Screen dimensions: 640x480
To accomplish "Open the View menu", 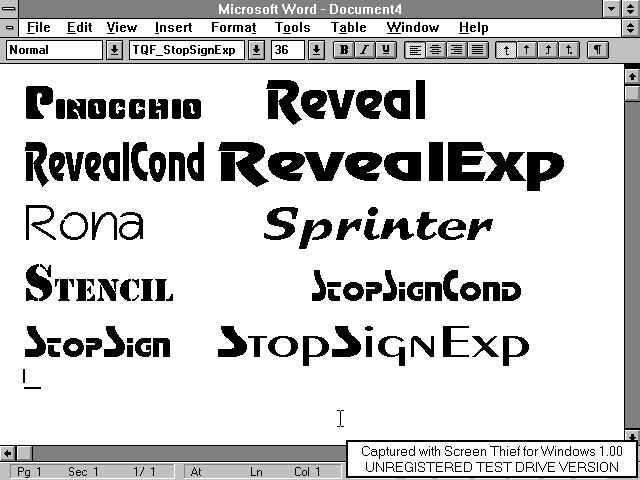I will (122, 27).
